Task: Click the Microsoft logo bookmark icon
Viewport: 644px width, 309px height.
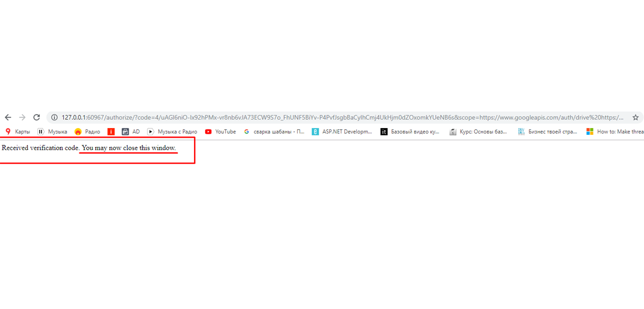Action: point(590,132)
